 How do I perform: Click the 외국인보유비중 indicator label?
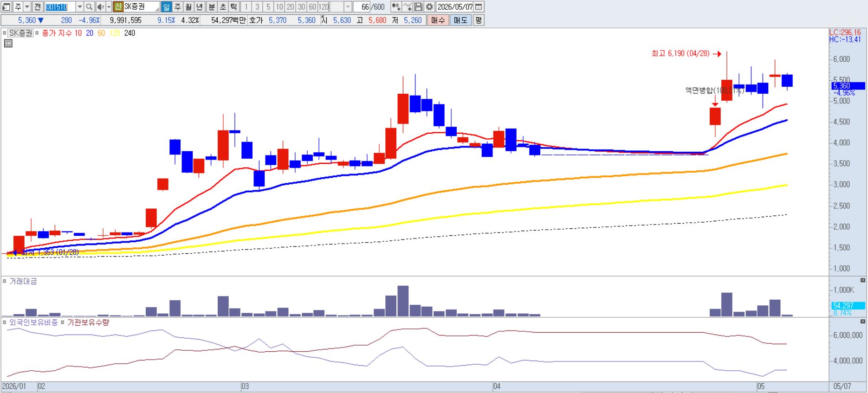click(33, 322)
